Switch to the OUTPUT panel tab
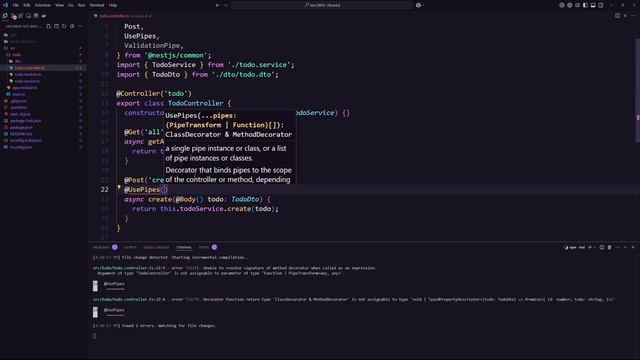The width and height of the screenshot is (640, 360). click(130, 247)
